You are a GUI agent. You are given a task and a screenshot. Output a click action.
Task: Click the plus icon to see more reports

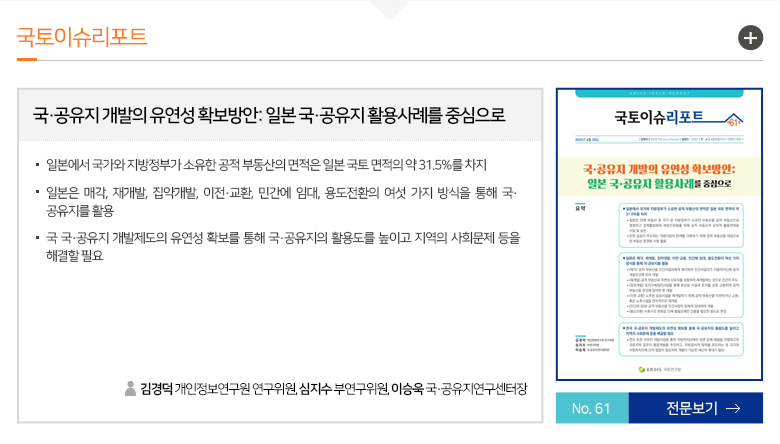(750, 39)
